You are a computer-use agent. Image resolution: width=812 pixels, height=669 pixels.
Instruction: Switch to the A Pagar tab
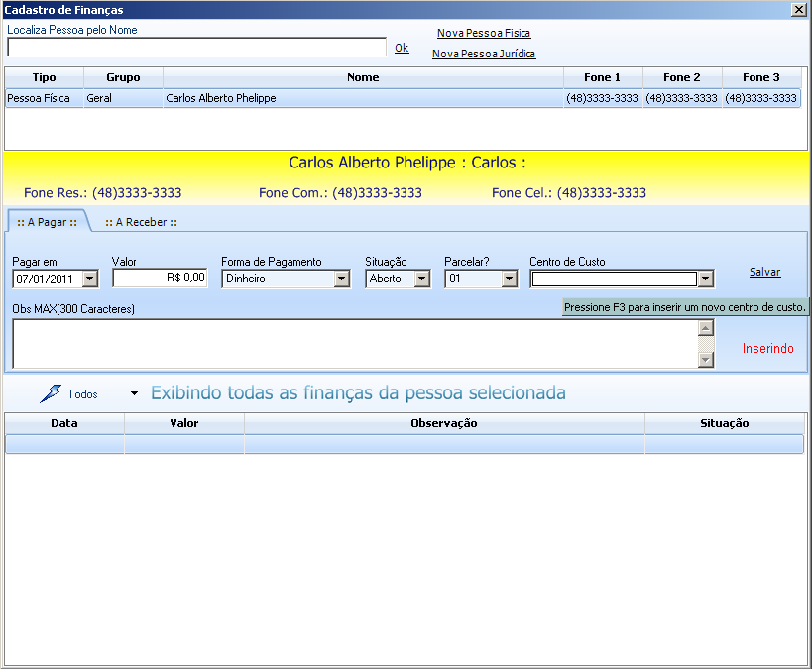coord(48,222)
